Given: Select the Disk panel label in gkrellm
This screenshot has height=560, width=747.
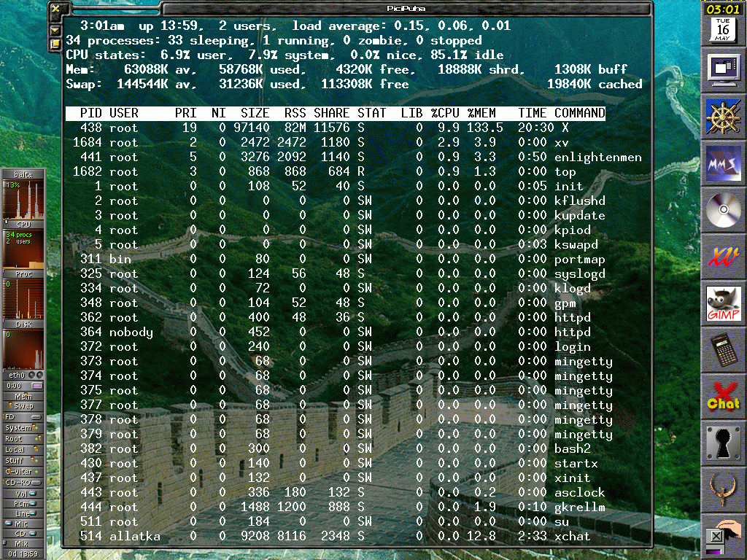Looking at the screenshot, I should pos(23,324).
